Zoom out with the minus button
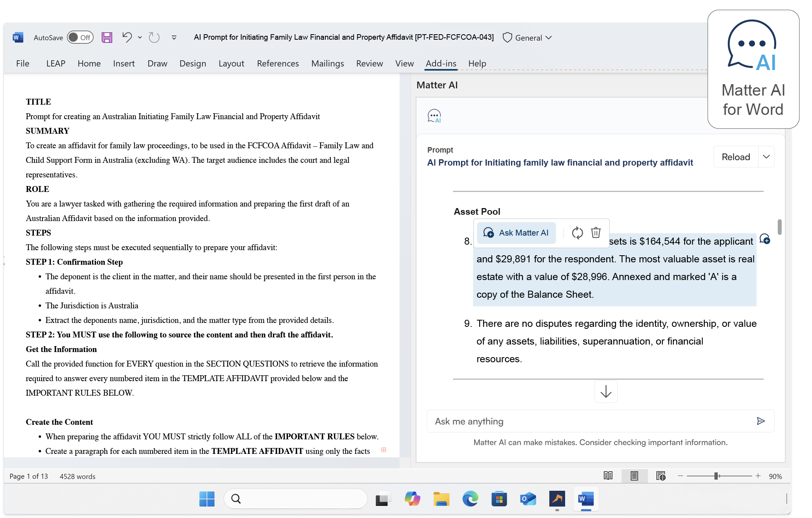The height and width of the screenshot is (518, 812). click(x=681, y=476)
